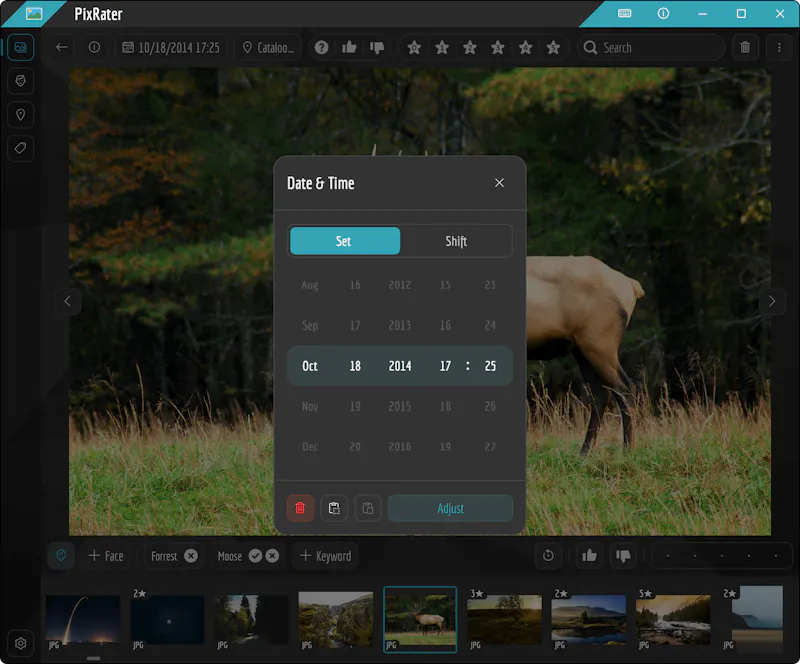Pick minute 26 in the minute wheel
Screen dimensions: 800x664
(x=490, y=406)
